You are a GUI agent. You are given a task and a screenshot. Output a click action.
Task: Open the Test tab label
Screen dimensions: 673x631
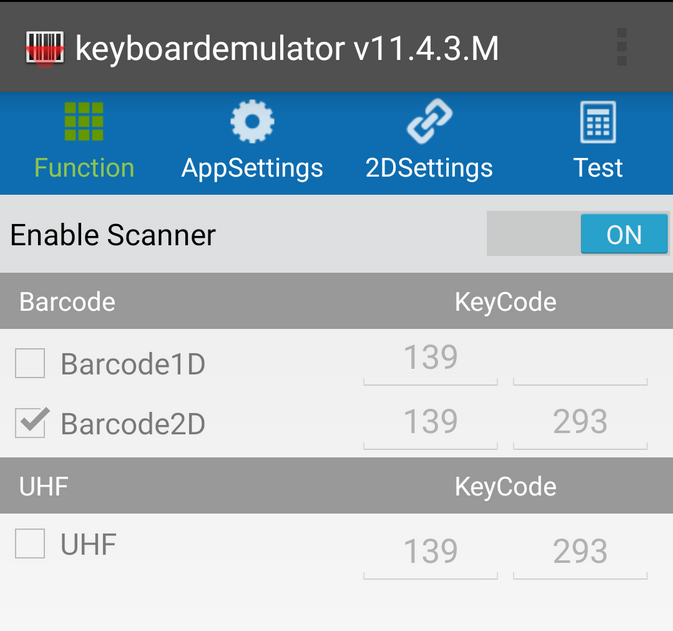598,168
